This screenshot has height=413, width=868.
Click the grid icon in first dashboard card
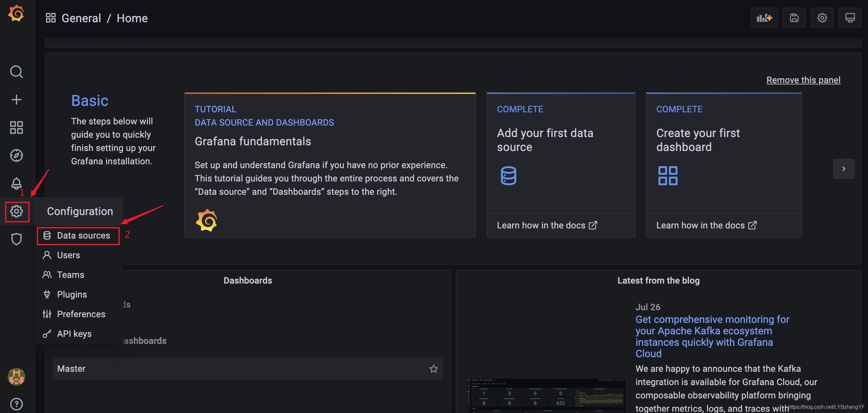(x=668, y=176)
